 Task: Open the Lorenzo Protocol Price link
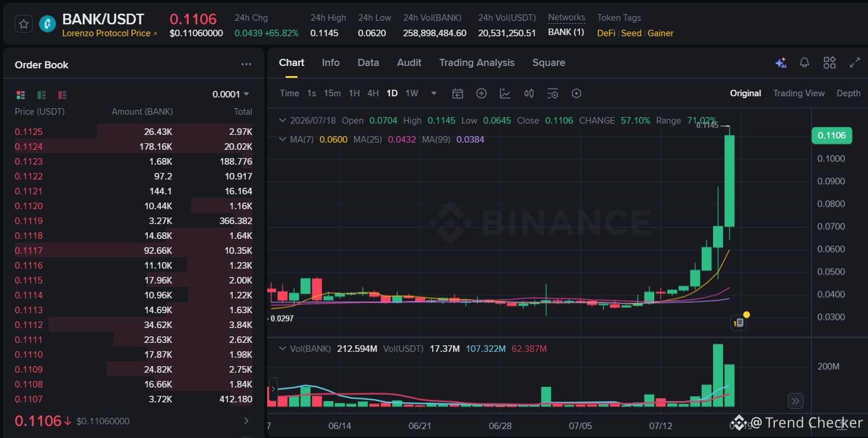pos(110,33)
